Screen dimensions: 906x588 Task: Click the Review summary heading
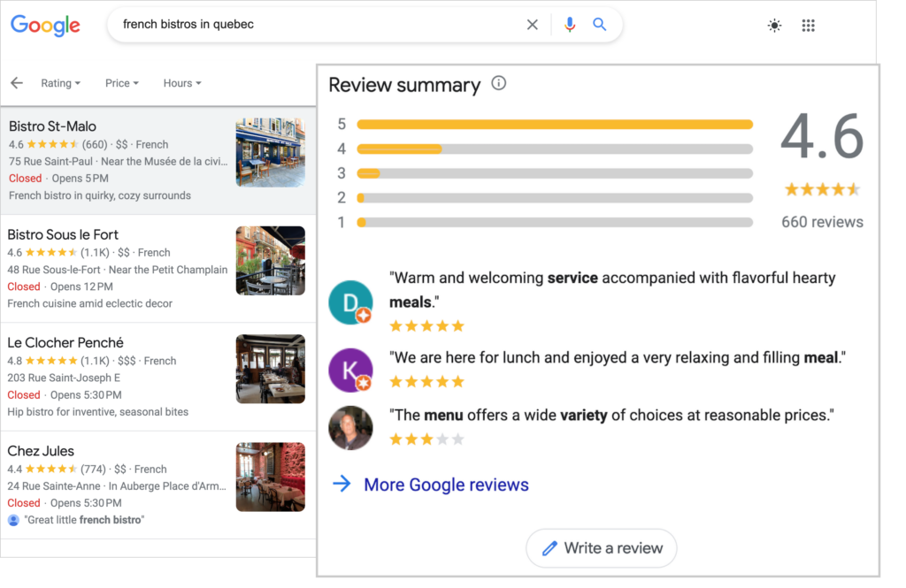(404, 85)
